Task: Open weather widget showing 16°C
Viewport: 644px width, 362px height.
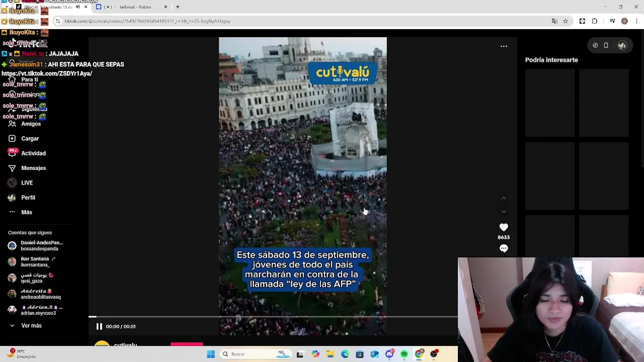Action: point(21,353)
